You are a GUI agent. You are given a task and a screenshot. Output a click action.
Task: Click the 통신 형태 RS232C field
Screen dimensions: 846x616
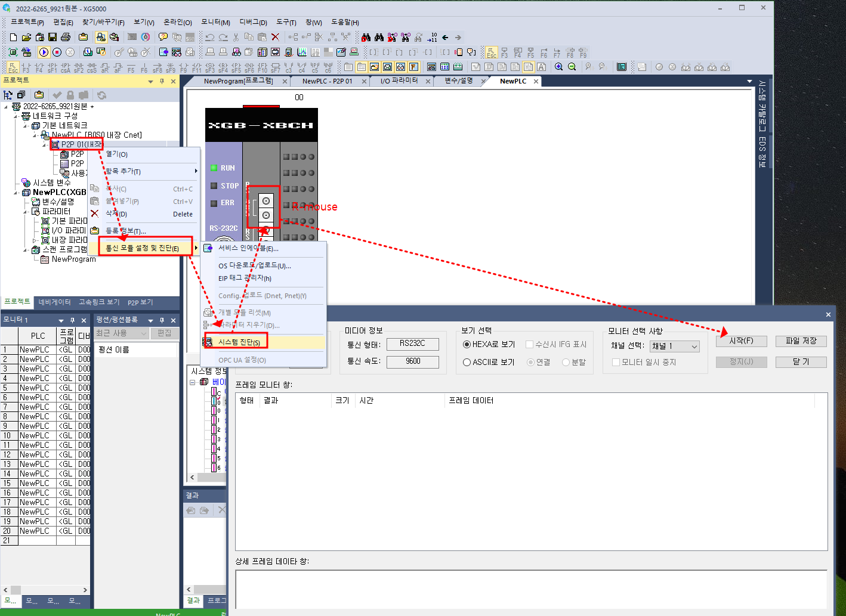[412, 343]
